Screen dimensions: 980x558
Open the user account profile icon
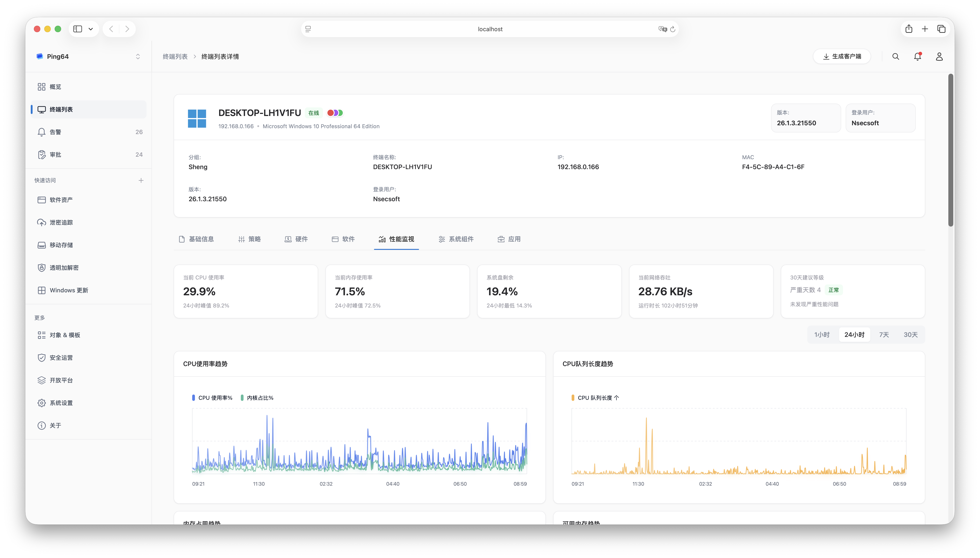point(939,57)
